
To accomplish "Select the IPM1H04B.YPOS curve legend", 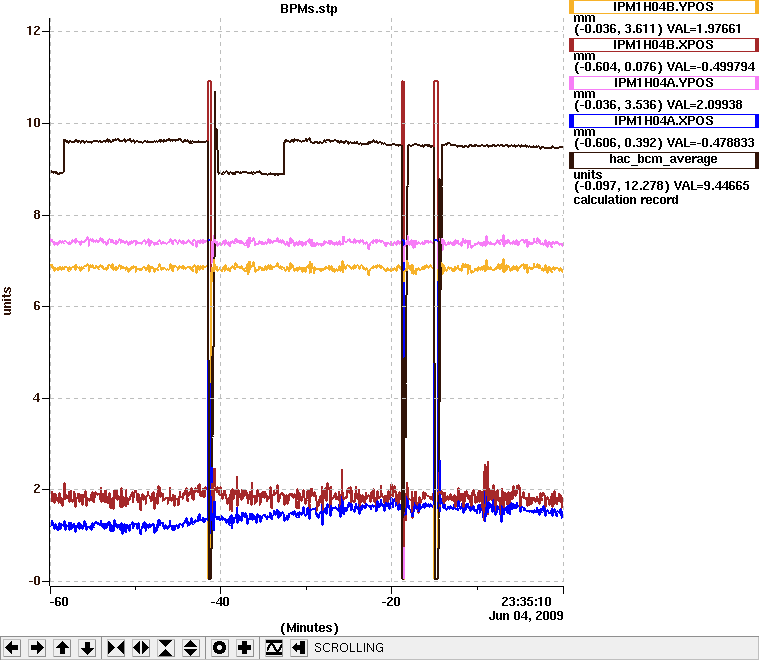I will 664,7.
